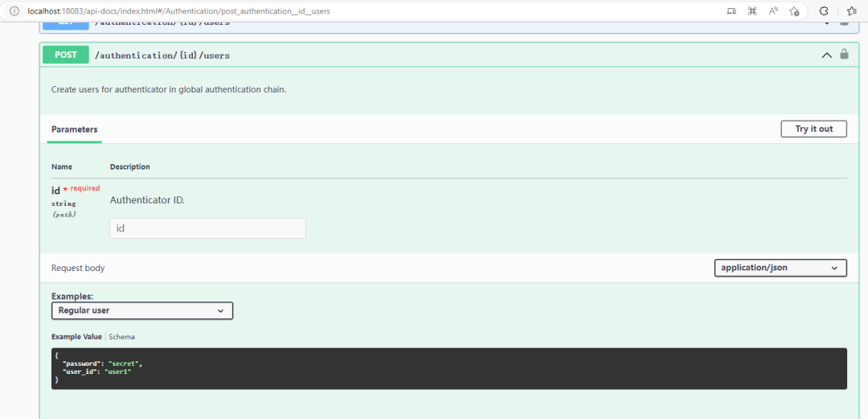This screenshot has height=419, width=868.
Task: Open the Regular user examples dropdown
Action: tap(142, 310)
